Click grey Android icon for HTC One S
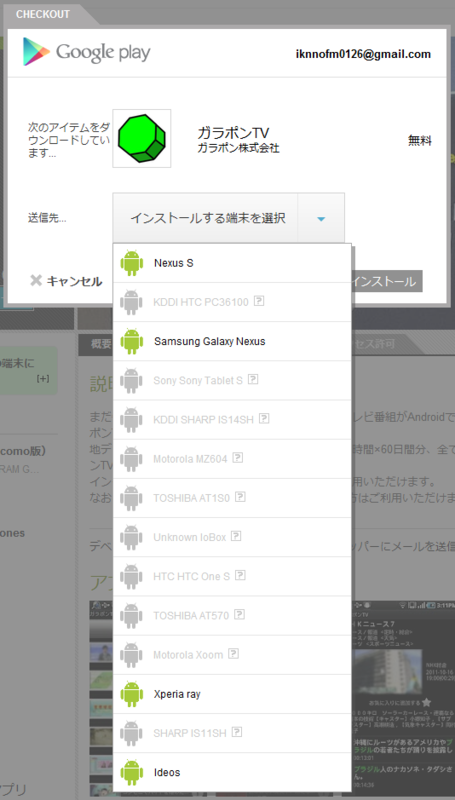 [x=132, y=577]
